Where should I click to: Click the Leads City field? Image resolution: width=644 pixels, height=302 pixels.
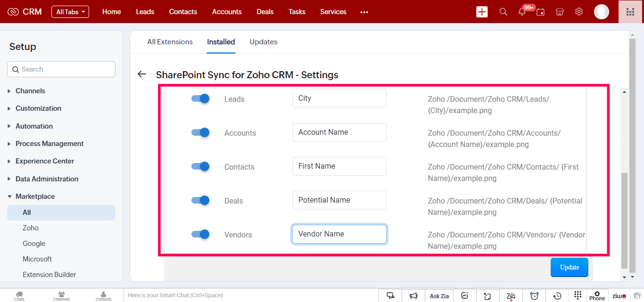click(x=339, y=98)
